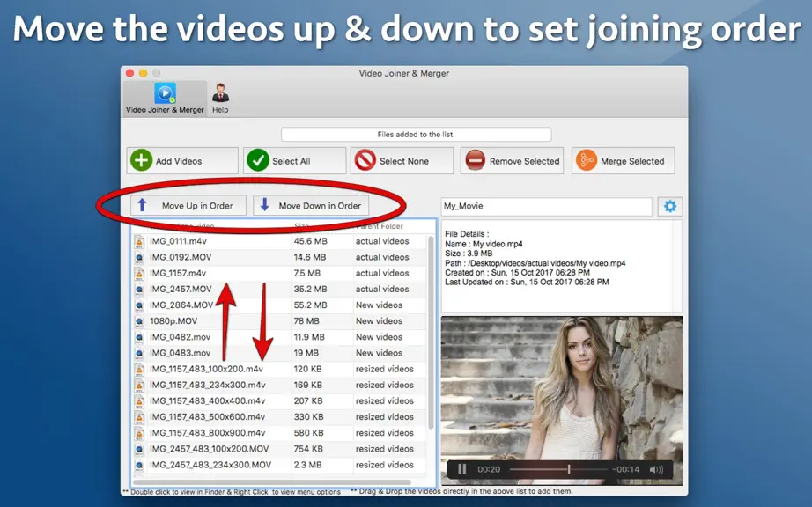Viewport: 812px width, 507px height.
Task: Click the blue down arrow icon
Action: pyautogui.click(x=264, y=205)
